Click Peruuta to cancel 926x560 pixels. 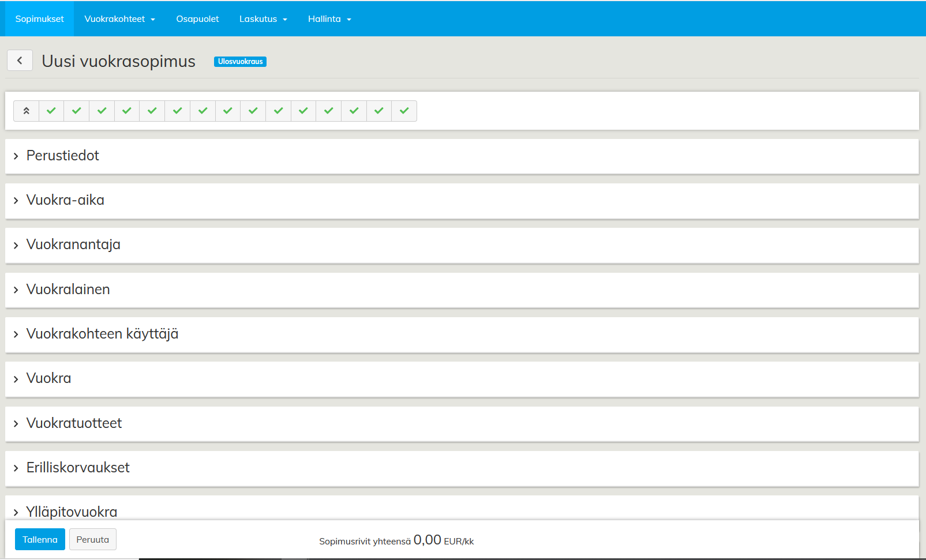(x=92, y=540)
